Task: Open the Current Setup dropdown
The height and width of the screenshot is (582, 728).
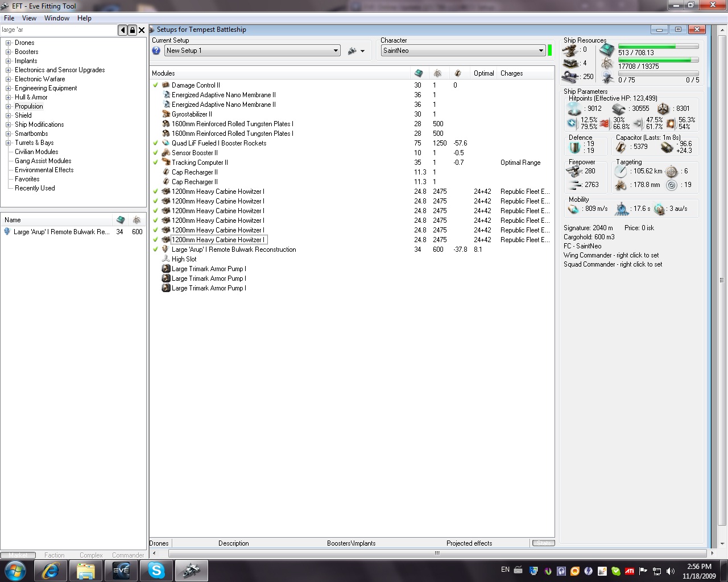Action: (x=253, y=51)
